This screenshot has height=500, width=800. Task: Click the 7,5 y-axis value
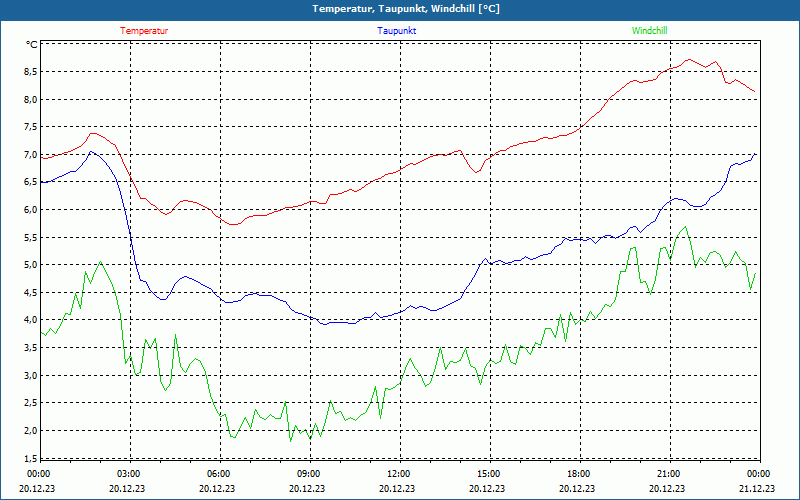31,127
